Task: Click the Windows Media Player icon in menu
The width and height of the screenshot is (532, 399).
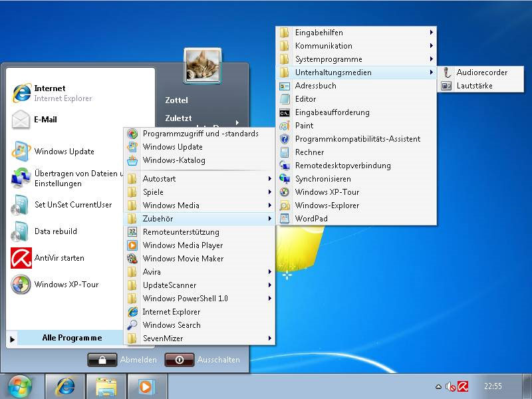Action: point(132,245)
